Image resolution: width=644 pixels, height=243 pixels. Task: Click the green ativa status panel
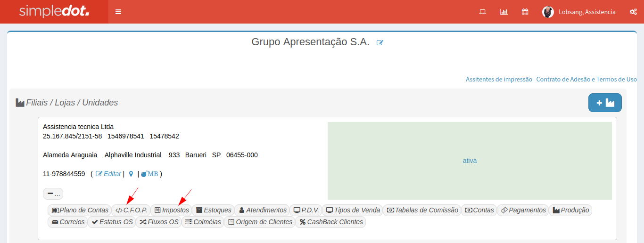click(x=470, y=161)
